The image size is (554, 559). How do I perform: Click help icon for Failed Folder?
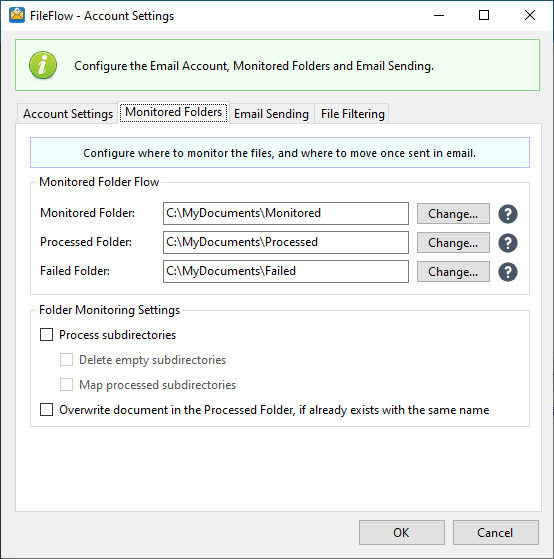508,272
